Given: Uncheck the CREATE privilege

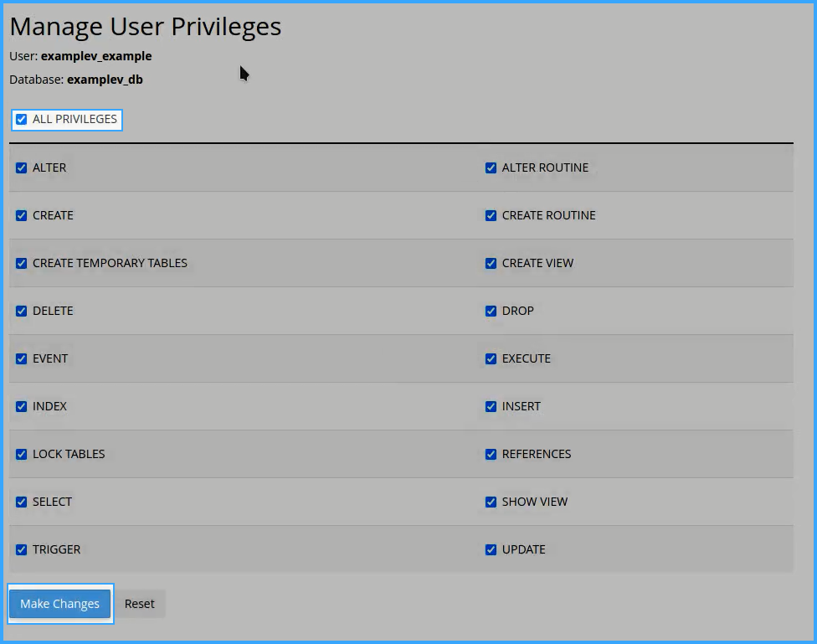Looking at the screenshot, I should [x=22, y=215].
